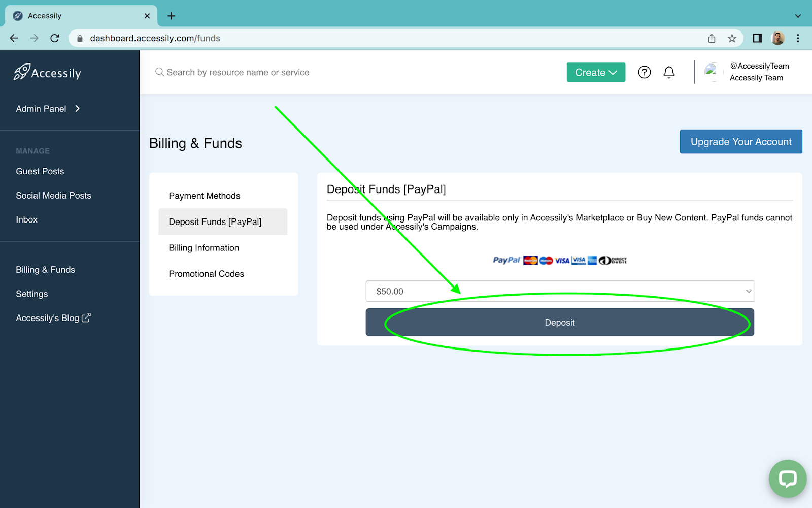Image resolution: width=812 pixels, height=508 pixels.
Task: Open Accessily's Blog external link
Action: [x=53, y=318]
